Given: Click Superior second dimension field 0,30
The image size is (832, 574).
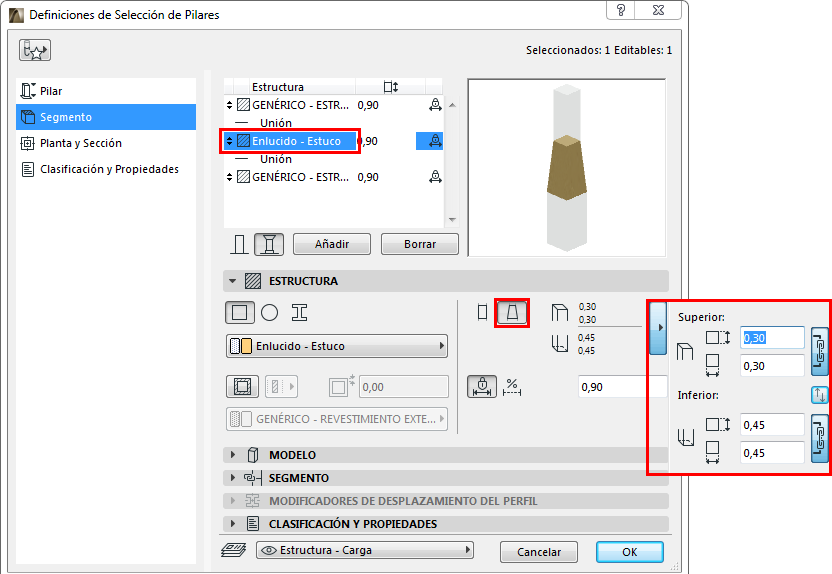Looking at the screenshot, I should (773, 366).
